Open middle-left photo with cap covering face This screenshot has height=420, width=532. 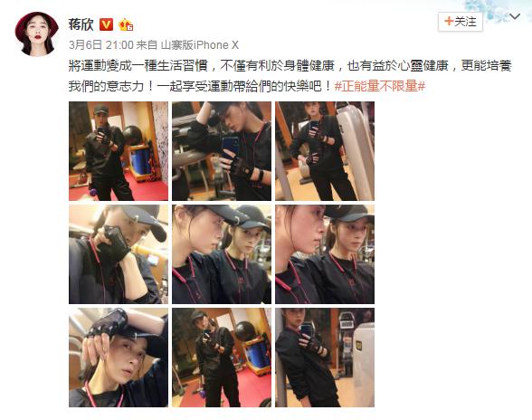[x=119, y=254]
